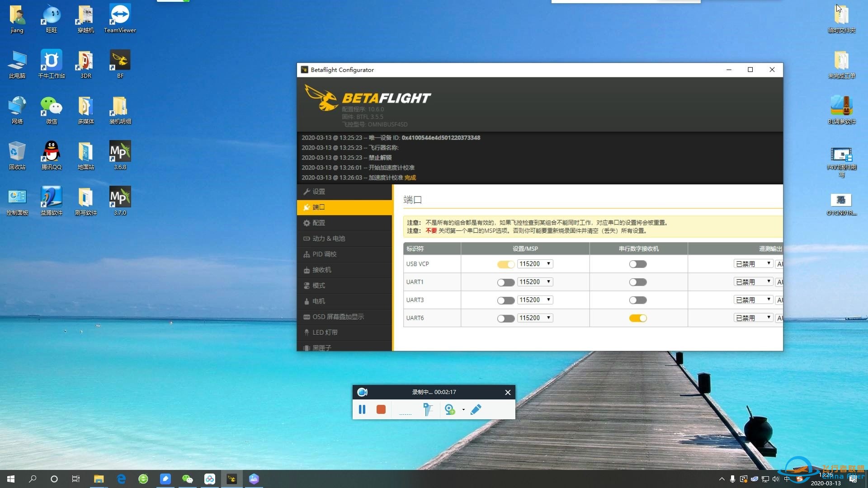Stop the screen recording
This screenshot has width=868, height=488.
[381, 409]
